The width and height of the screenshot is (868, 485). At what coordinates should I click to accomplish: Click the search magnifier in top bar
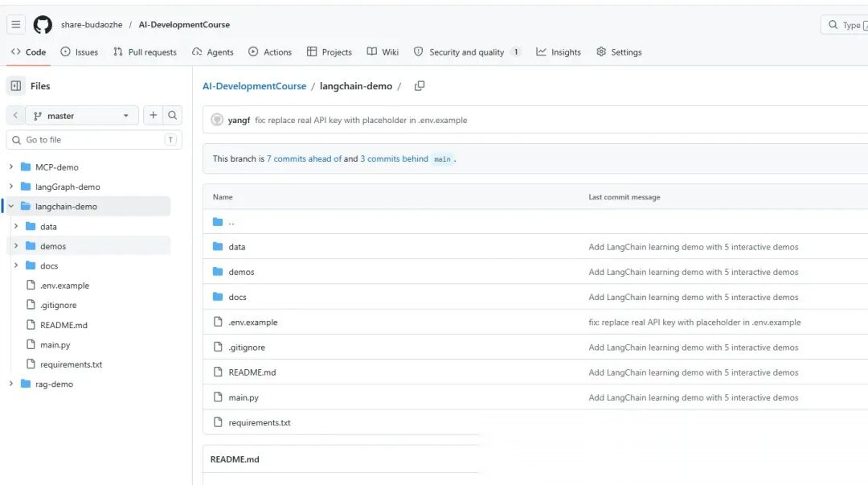tap(833, 24)
